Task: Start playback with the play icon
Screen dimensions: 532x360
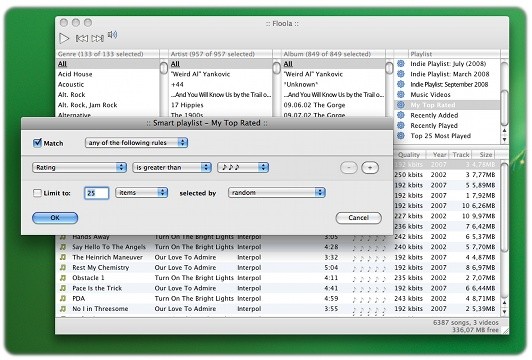Action: [x=64, y=38]
